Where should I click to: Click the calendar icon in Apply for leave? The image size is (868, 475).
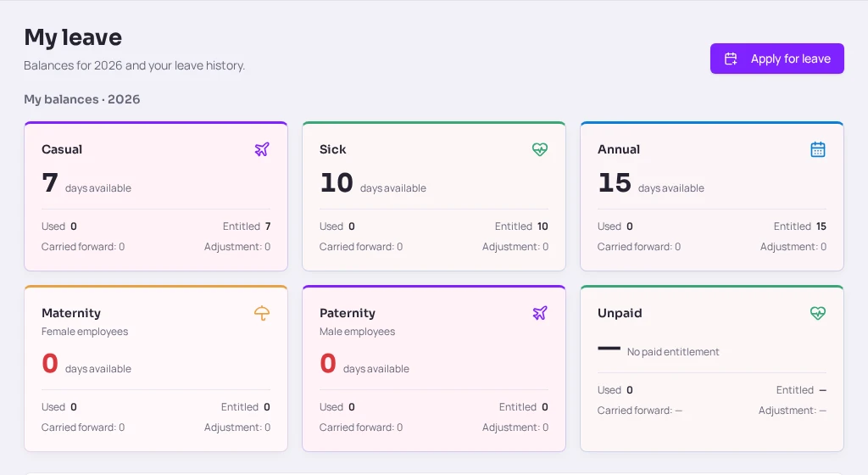pos(731,59)
